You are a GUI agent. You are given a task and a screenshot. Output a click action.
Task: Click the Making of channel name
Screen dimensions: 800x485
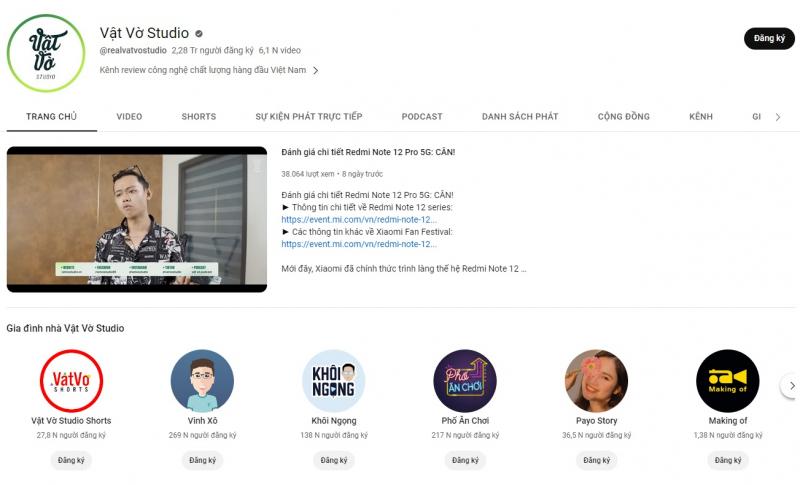tap(728, 421)
